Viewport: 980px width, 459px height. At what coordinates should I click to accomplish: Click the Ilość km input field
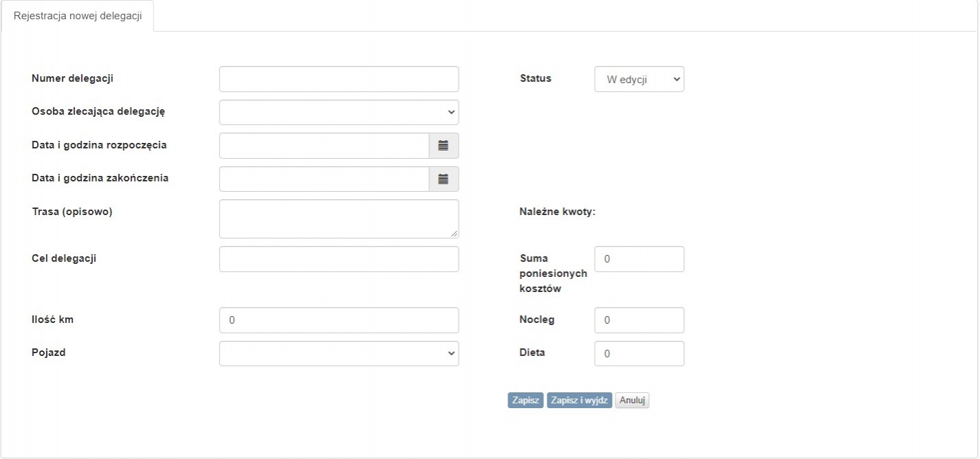tap(339, 320)
